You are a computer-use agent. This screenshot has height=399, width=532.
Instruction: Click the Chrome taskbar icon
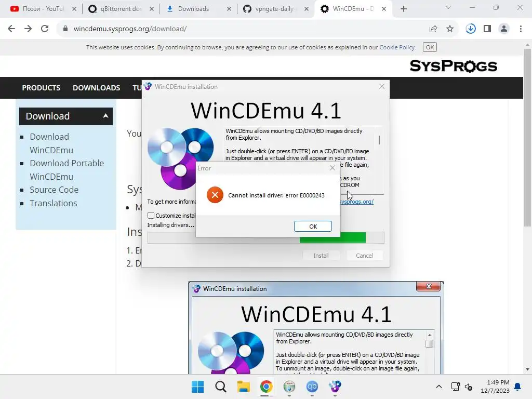267,387
